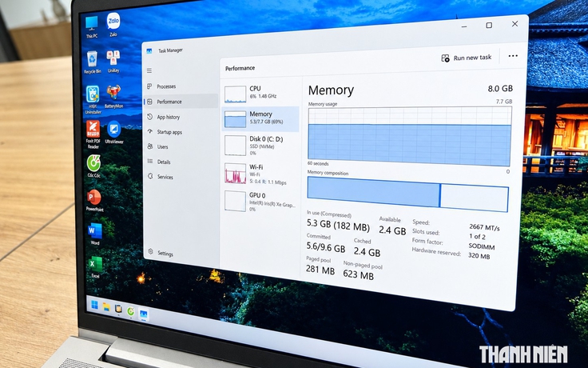Image resolution: width=588 pixels, height=368 pixels.
Task: Select Disk 0 (C: D:) resource entry
Action: click(260, 146)
